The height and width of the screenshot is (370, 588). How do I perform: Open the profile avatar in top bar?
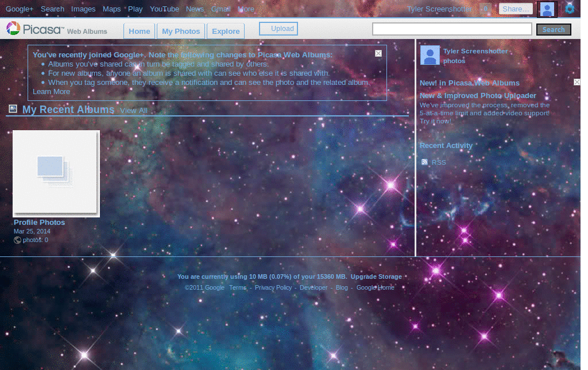coord(547,9)
